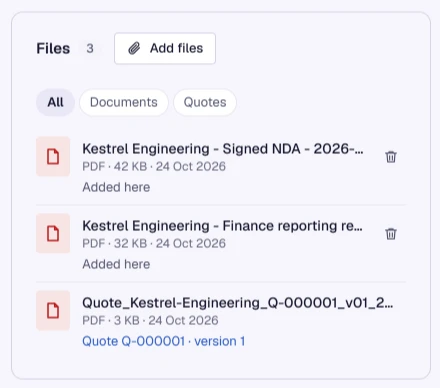Delete the Signed NDA file via trash icon
This screenshot has height=388, width=440.
(391, 157)
